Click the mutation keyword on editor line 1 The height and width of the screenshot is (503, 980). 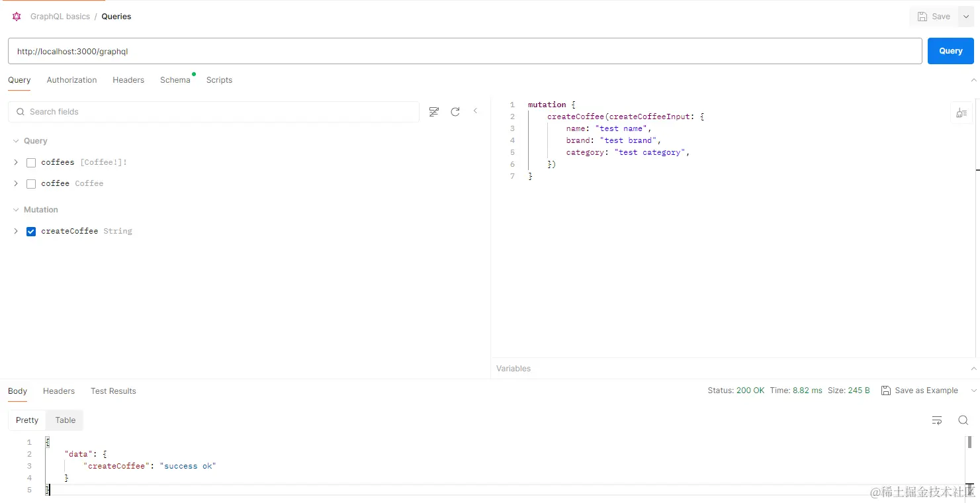point(547,105)
